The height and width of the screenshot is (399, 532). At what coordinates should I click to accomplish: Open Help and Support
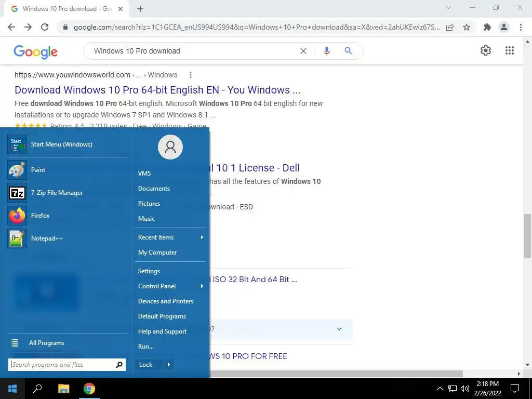pyautogui.click(x=170, y=331)
